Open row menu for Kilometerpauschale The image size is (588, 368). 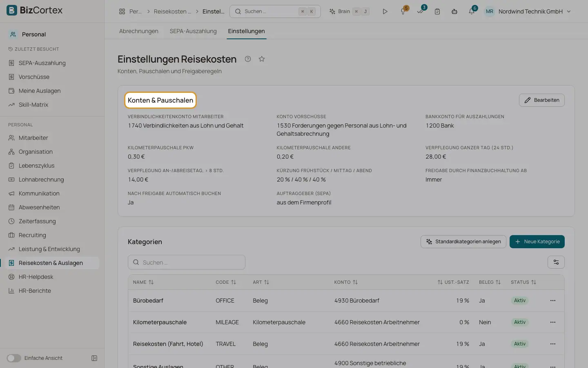553,322
